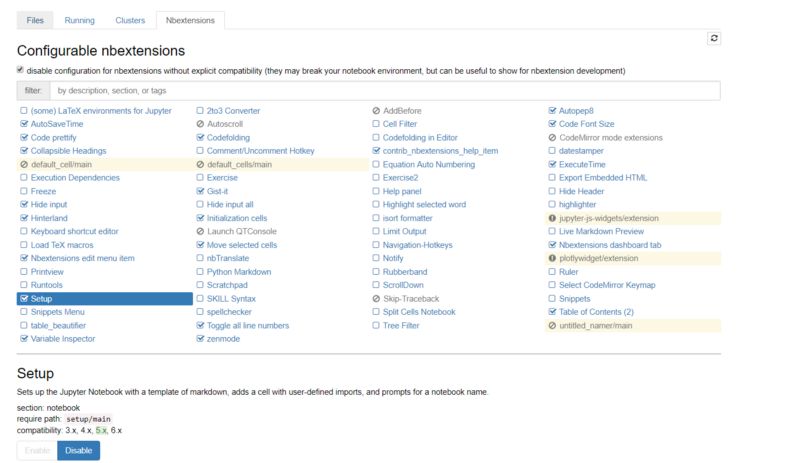Screen dimensions: 800x463
Task: Toggle the disable configuration compatibility checkbox
Action: [x=20, y=70]
